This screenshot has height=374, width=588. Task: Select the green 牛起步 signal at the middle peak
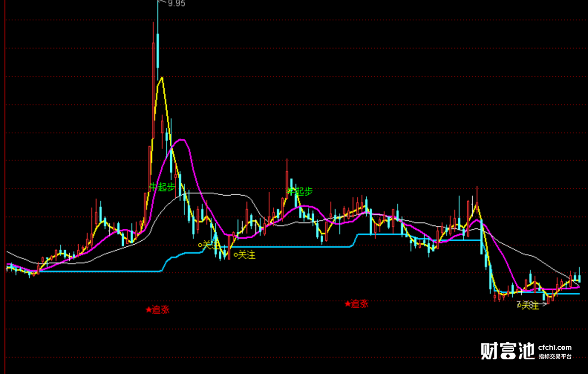[x=299, y=191]
